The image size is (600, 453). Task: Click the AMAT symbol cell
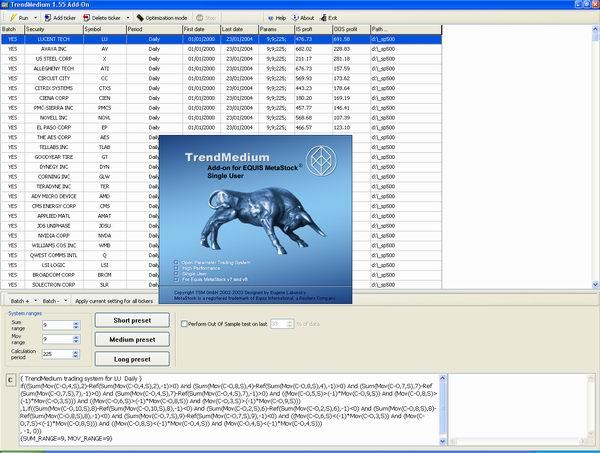(x=105, y=216)
